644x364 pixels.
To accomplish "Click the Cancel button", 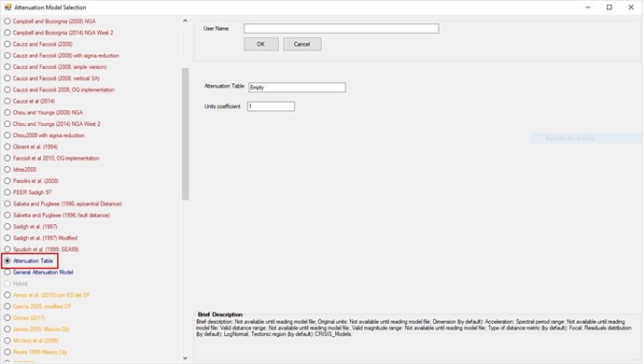I will tap(302, 44).
